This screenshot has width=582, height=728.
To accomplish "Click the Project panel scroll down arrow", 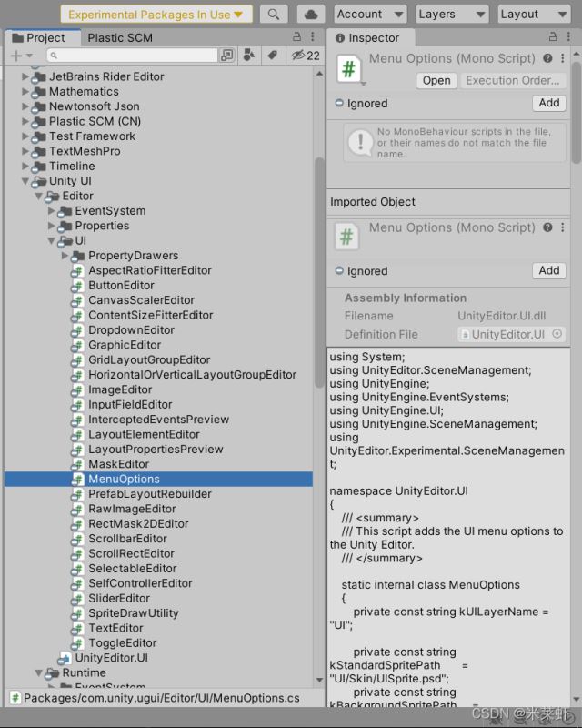I will 320,680.
